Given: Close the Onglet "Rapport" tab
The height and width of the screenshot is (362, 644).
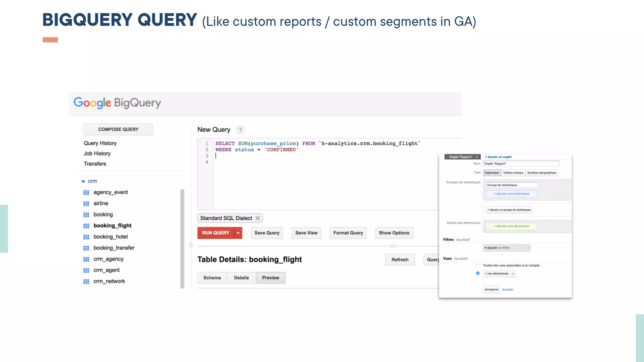Looking at the screenshot, I should pyautogui.click(x=477, y=157).
